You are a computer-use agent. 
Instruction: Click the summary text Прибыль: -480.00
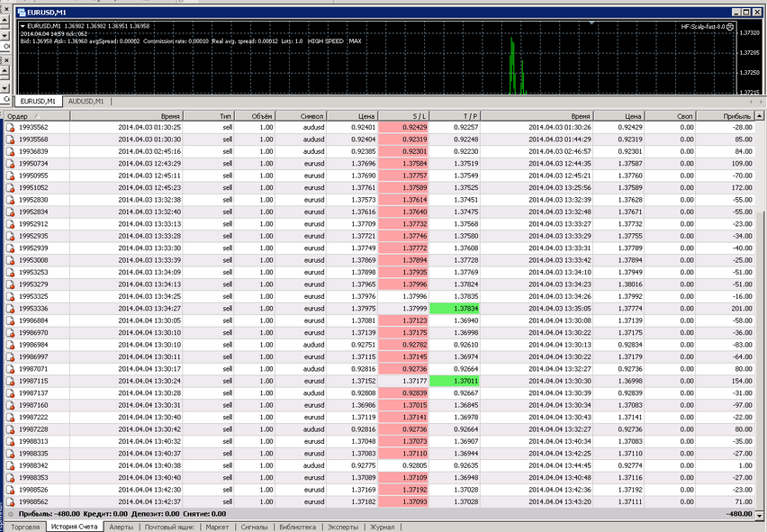click(x=49, y=514)
